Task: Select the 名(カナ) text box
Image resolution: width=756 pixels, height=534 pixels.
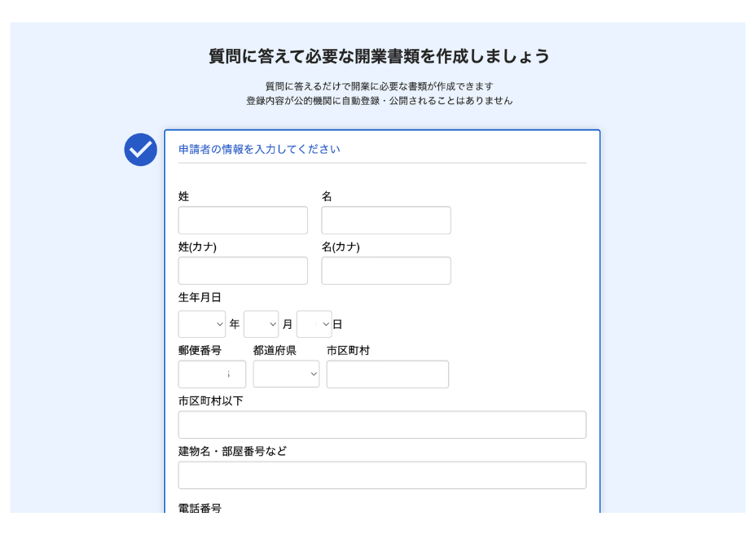Action: (385, 271)
